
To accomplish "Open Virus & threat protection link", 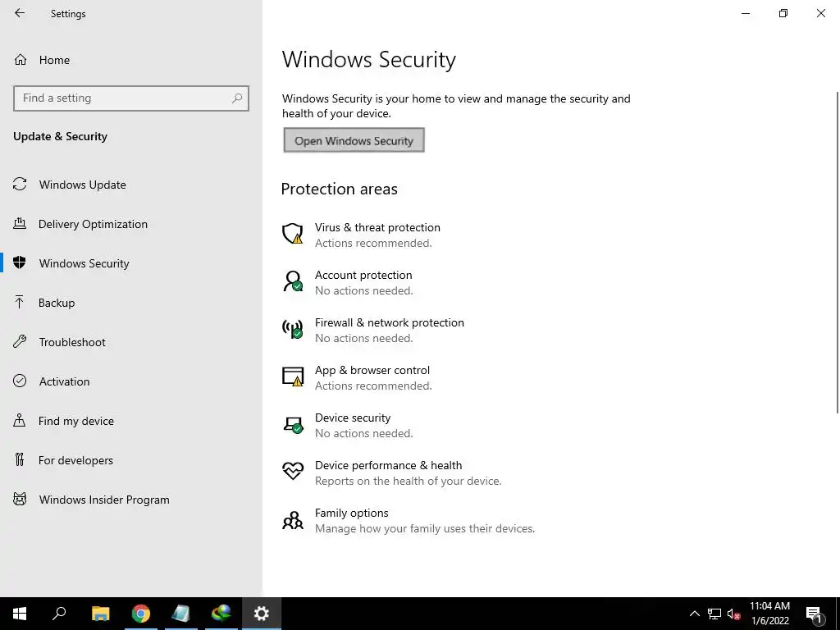I will (x=377, y=227).
